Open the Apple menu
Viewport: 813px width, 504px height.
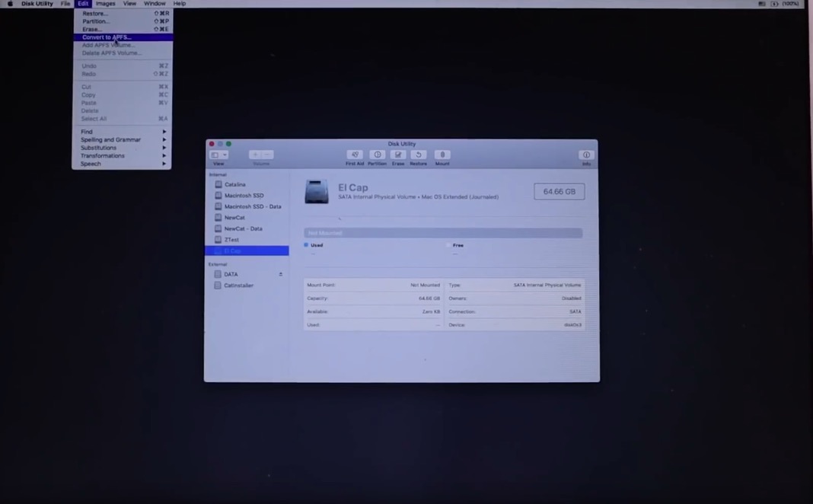tap(10, 4)
